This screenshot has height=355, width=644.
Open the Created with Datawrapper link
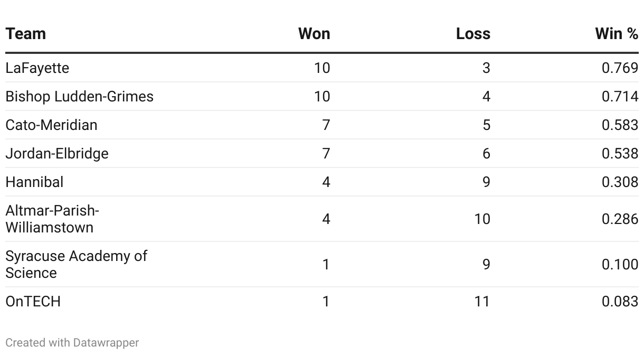pyautogui.click(x=72, y=343)
